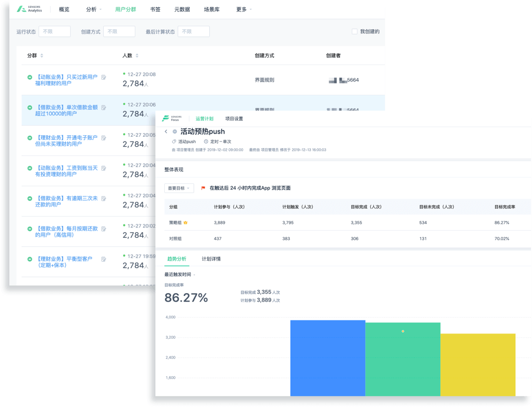Click the sort icon on 分群 column header
Viewport: 532px width, 407px height.
click(x=42, y=56)
